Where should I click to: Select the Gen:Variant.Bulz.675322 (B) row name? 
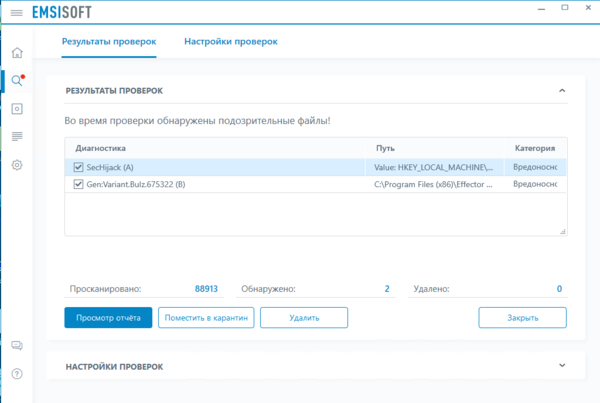coord(136,184)
